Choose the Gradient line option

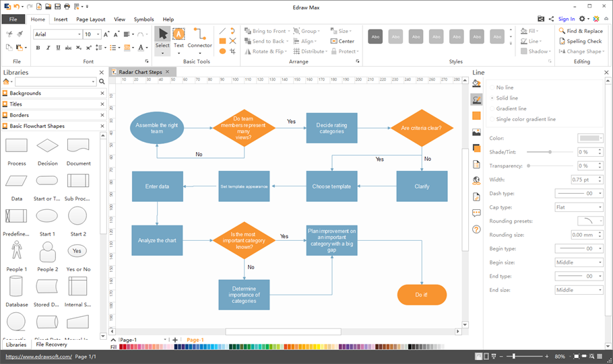pyautogui.click(x=511, y=108)
